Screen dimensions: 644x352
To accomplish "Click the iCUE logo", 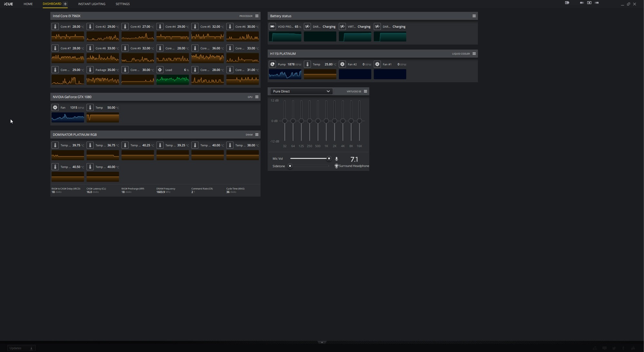I will click(x=8, y=4).
